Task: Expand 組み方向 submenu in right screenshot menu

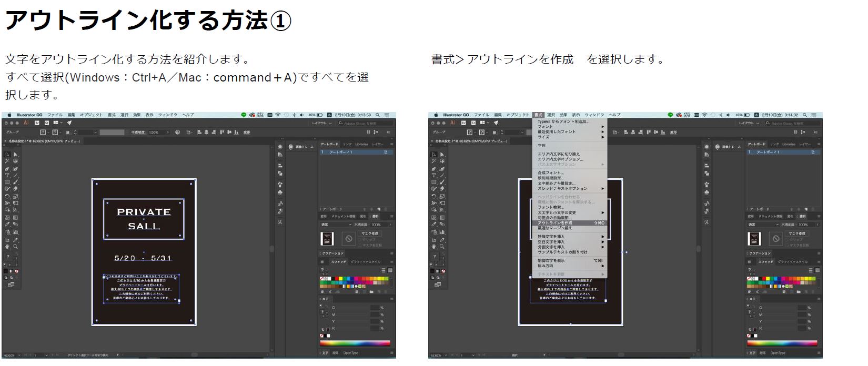Action: pos(571,266)
